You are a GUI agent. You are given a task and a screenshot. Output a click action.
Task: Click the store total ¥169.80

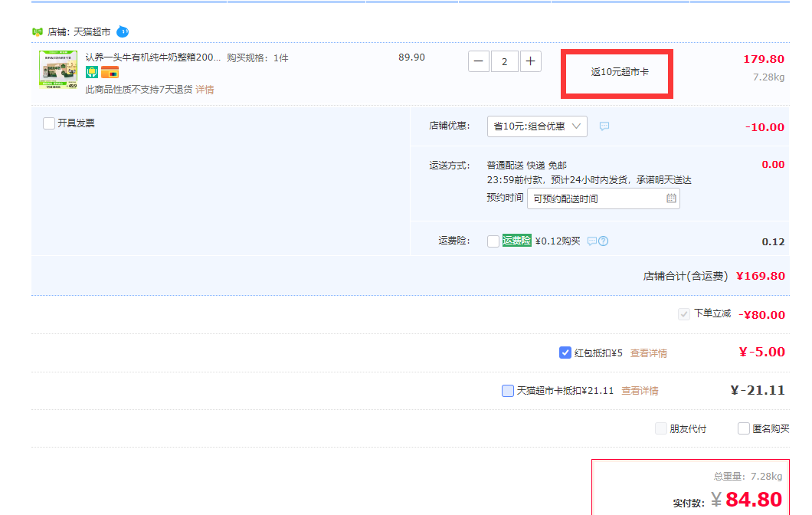[760, 276]
